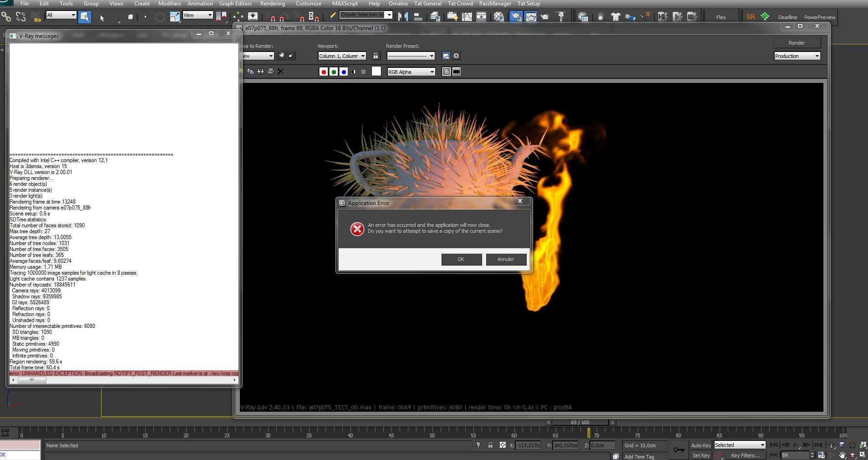The width and height of the screenshot is (868, 460).
Task: Click the Unlink Selection icon
Action: pos(20,17)
